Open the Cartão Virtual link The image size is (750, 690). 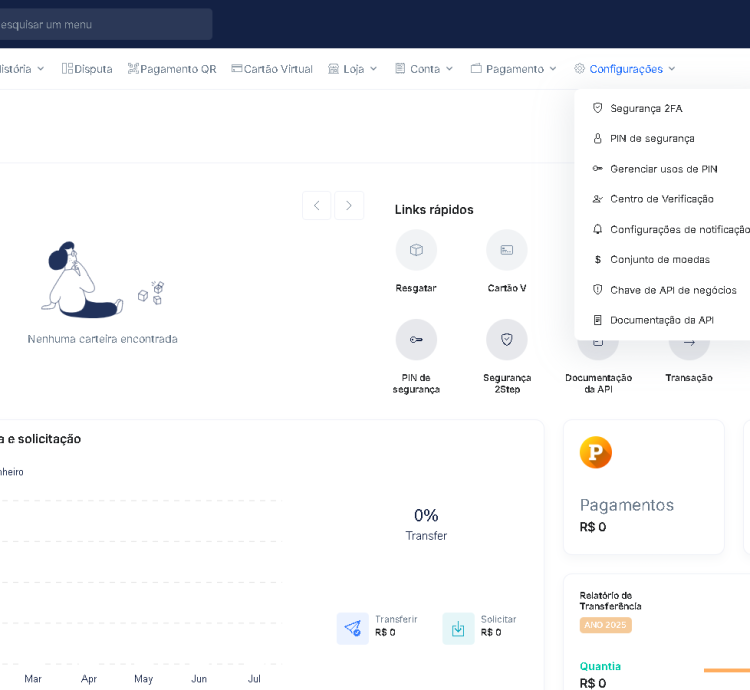click(x=272, y=69)
